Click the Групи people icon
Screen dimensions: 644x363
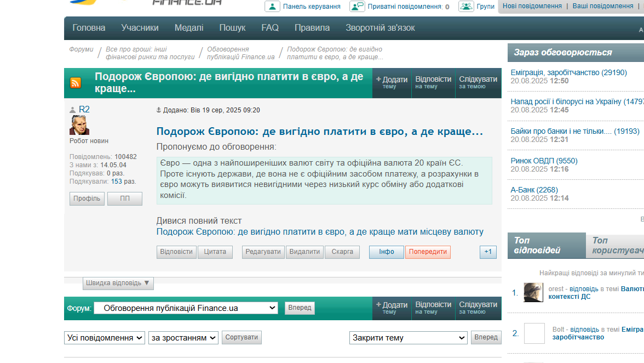pos(466,7)
